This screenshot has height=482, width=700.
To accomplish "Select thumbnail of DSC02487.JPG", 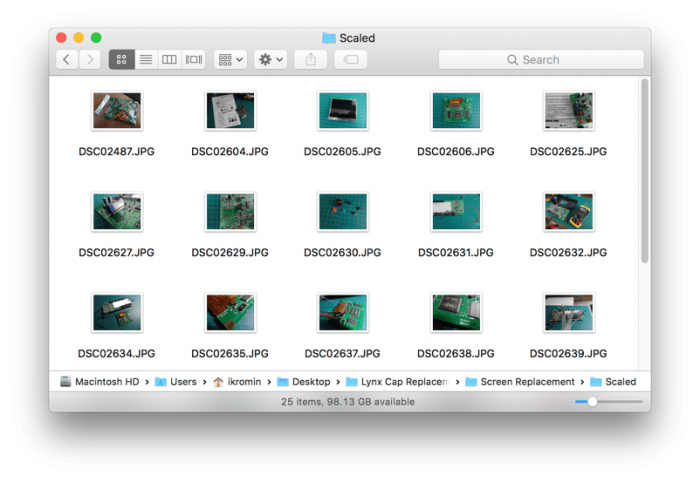I will 117,111.
